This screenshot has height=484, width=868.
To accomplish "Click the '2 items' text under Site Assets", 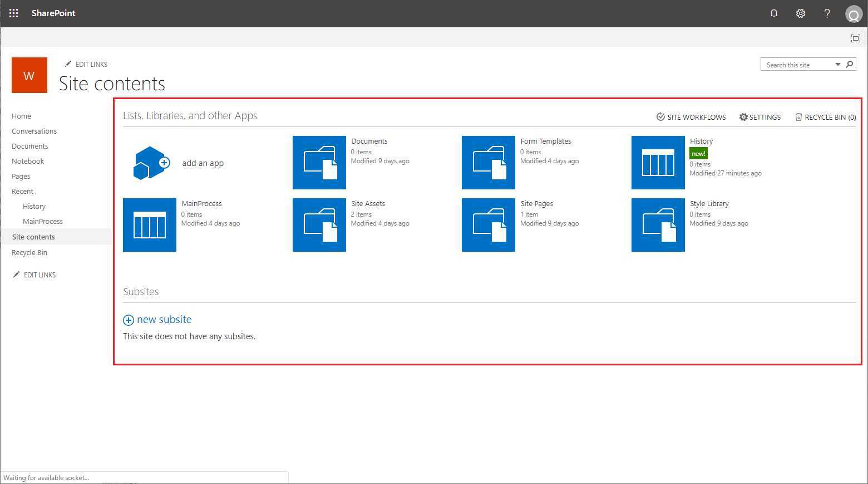I will pyautogui.click(x=361, y=214).
